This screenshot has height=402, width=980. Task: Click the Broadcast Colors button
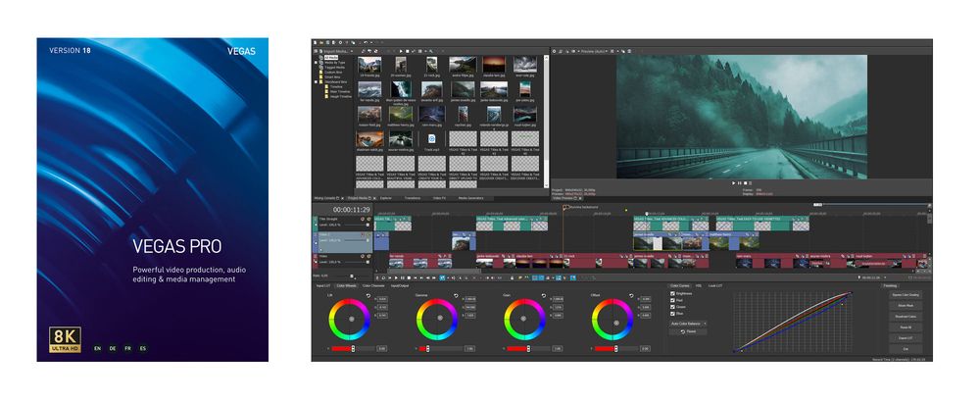(x=906, y=317)
